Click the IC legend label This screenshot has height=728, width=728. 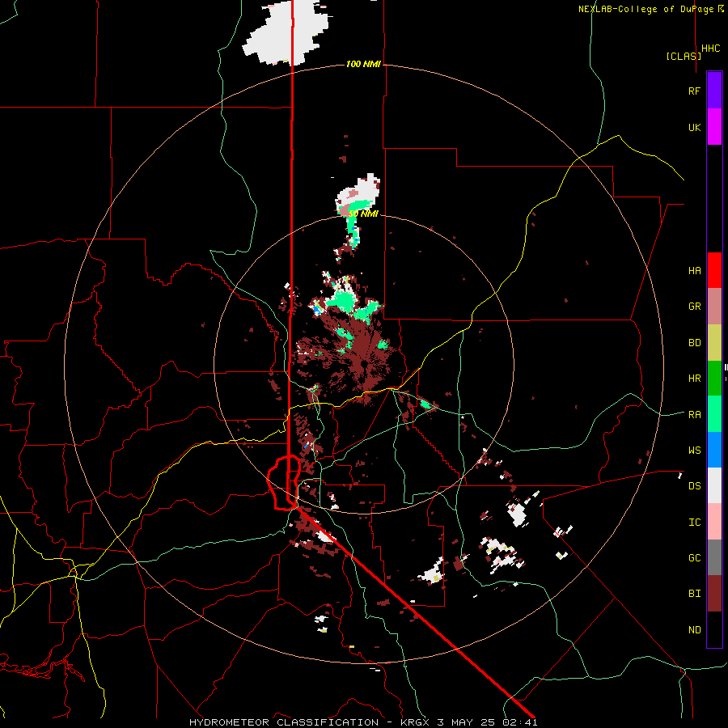[x=694, y=523]
